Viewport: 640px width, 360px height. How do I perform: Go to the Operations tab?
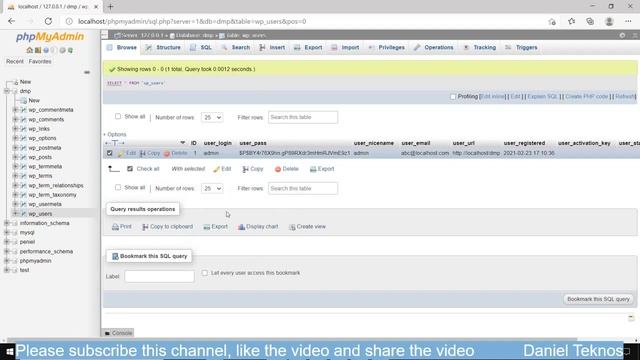click(433, 47)
